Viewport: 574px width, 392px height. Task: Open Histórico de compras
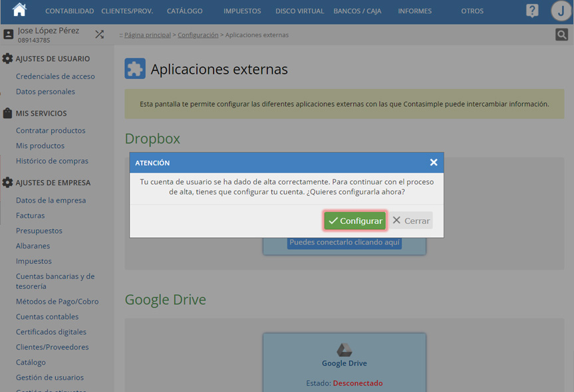(x=52, y=161)
